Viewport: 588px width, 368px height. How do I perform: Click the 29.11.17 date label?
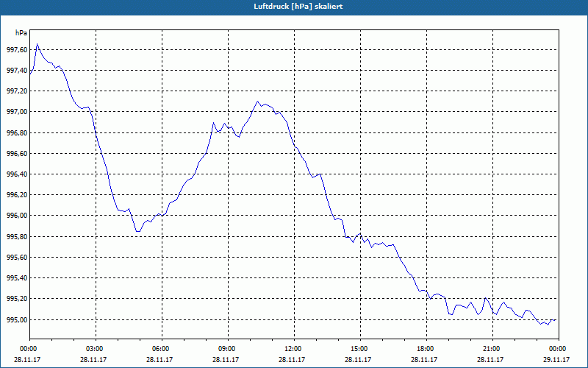pyautogui.click(x=556, y=359)
